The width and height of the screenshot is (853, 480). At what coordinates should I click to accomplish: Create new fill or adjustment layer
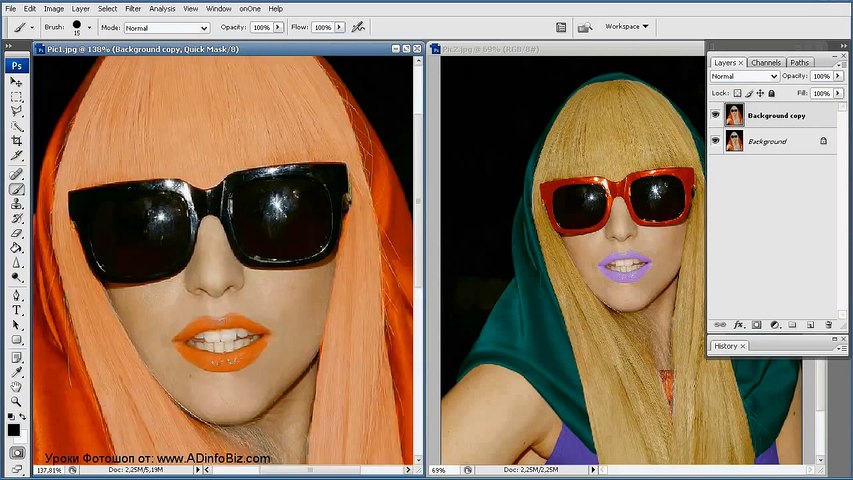pos(775,325)
